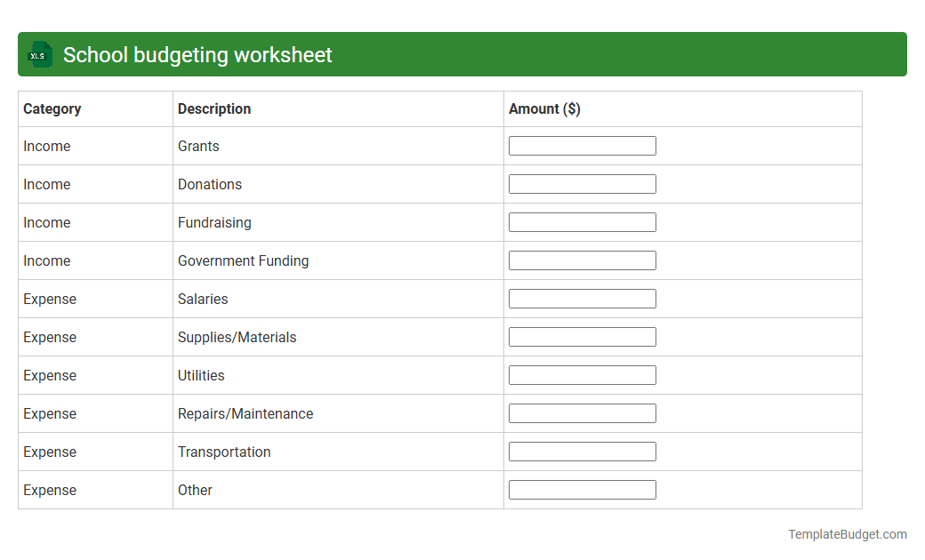Open the TemplateBudget.com link

847,534
